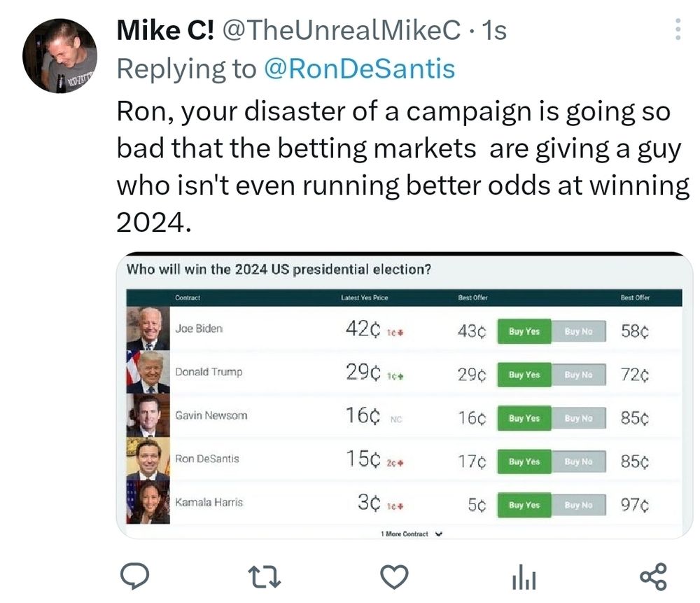The height and width of the screenshot is (603, 700).
Task: Open the reply comment icon
Action: click(135, 576)
